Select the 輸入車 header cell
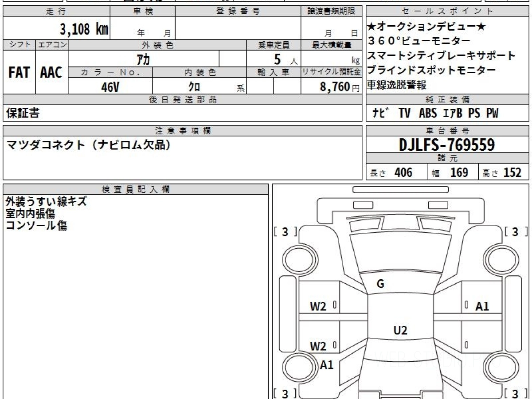 274,72
